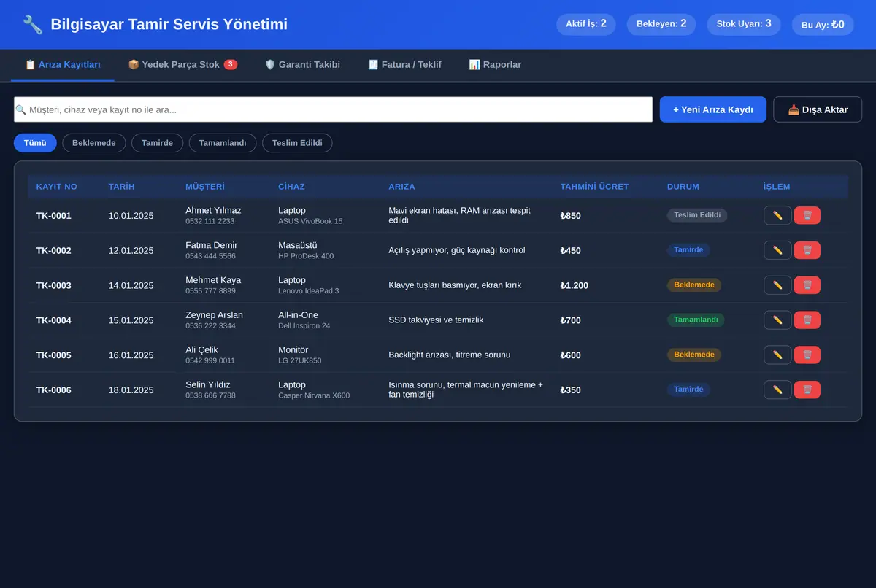Click the ₺1.200 estimated fee
The height and width of the screenshot is (588, 876).
point(574,285)
